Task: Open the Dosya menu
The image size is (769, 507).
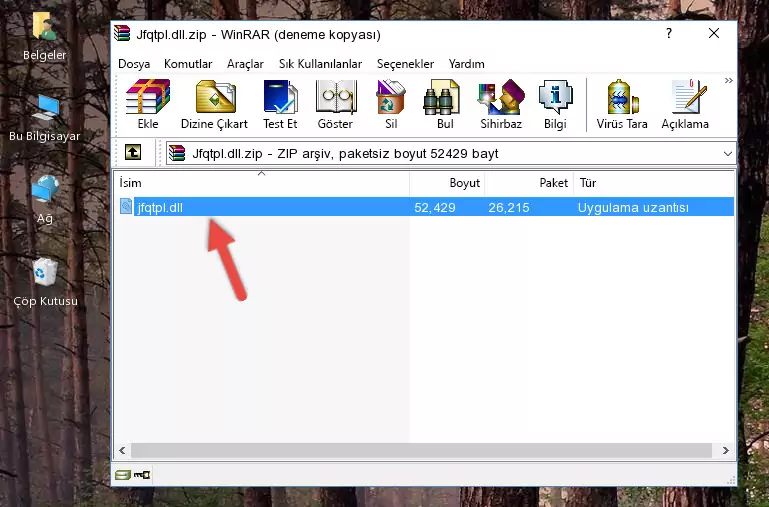Action: [x=134, y=64]
